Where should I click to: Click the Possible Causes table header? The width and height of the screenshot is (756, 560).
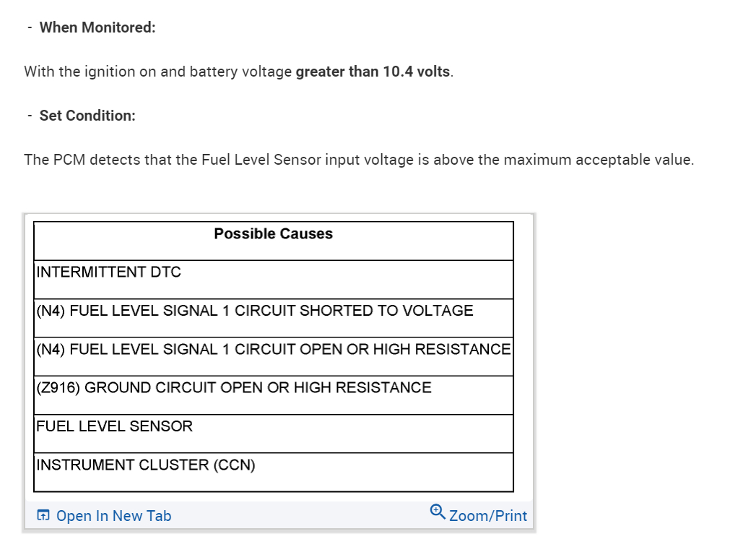(x=273, y=234)
